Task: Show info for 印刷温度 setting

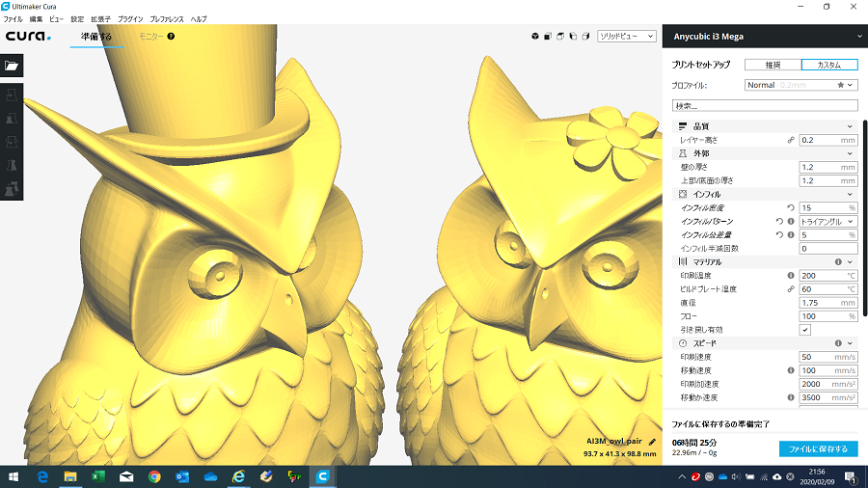Action: [x=791, y=275]
